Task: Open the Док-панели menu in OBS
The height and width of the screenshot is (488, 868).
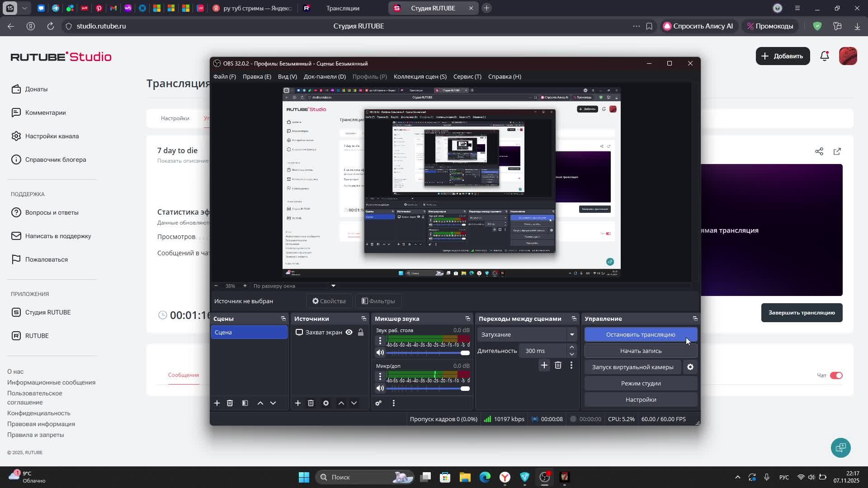Action: pos(325,76)
